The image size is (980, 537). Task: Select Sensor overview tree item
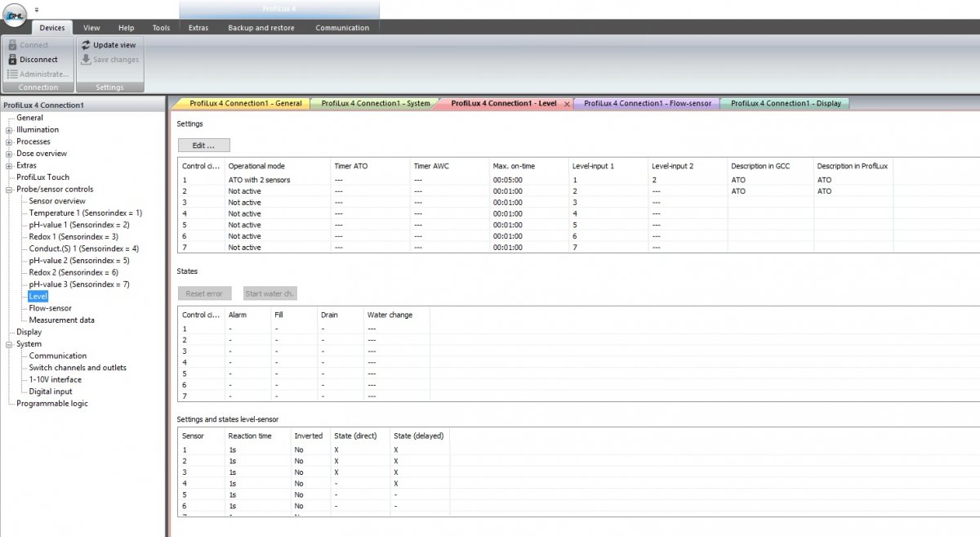57,201
